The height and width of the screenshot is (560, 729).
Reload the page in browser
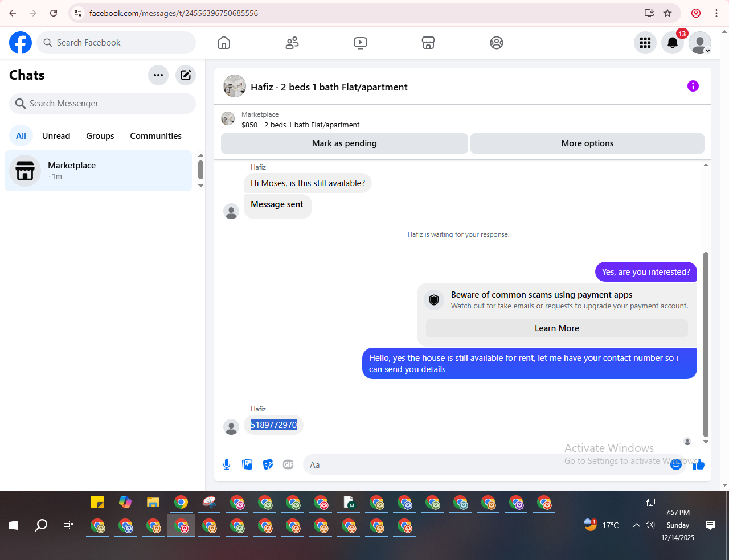pyautogui.click(x=54, y=13)
